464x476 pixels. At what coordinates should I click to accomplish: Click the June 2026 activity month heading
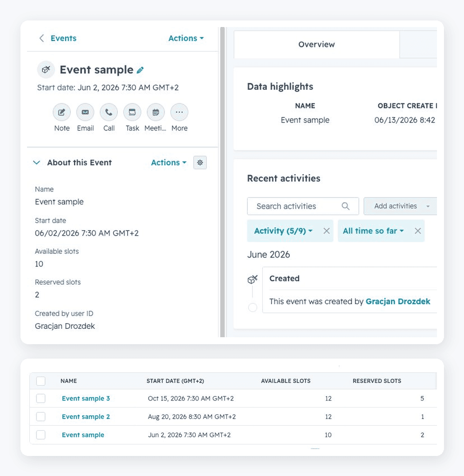[x=268, y=254]
